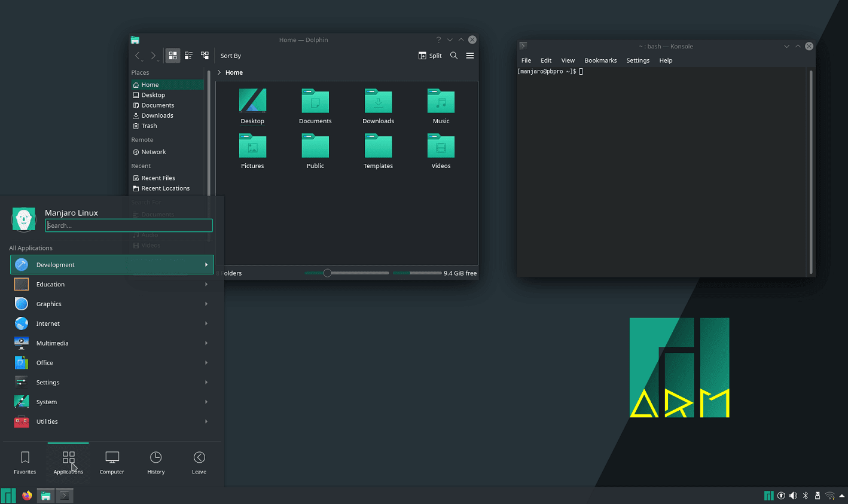Expand the Graphics category
The height and width of the screenshot is (504, 848).
coord(112,304)
